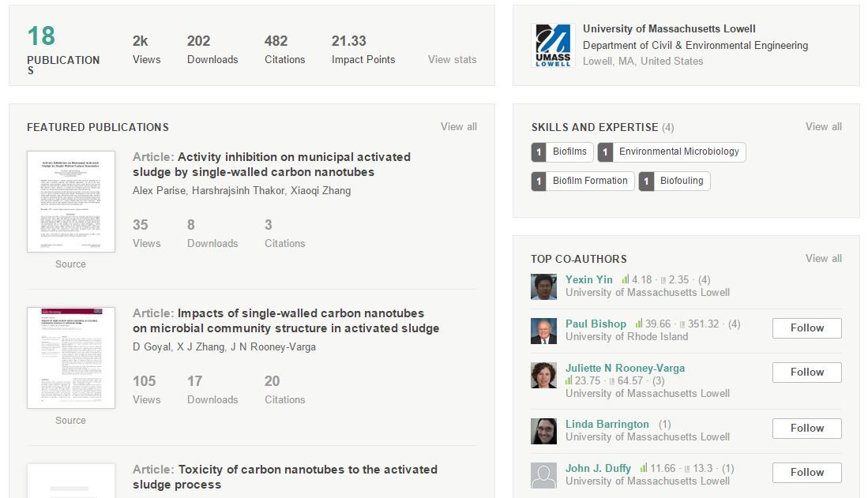Click the green score icon next to Yexin Yin
This screenshot has width=868, height=498.
pos(626,279)
